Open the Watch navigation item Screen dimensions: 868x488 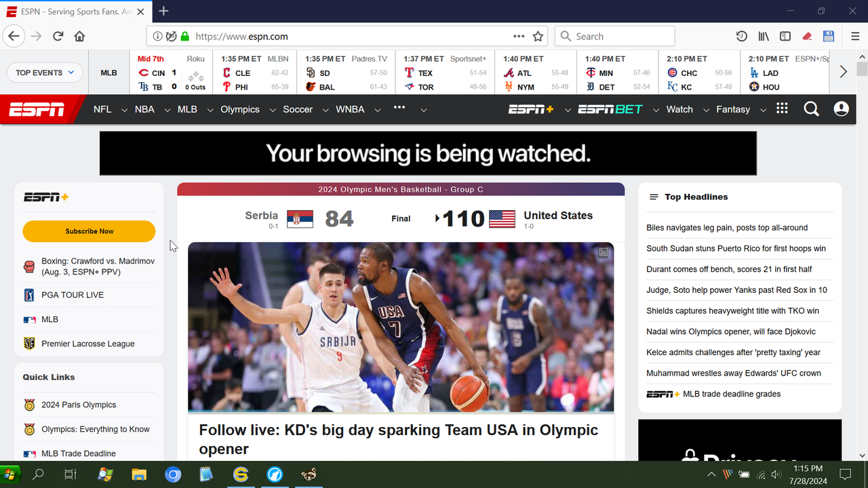coord(679,109)
